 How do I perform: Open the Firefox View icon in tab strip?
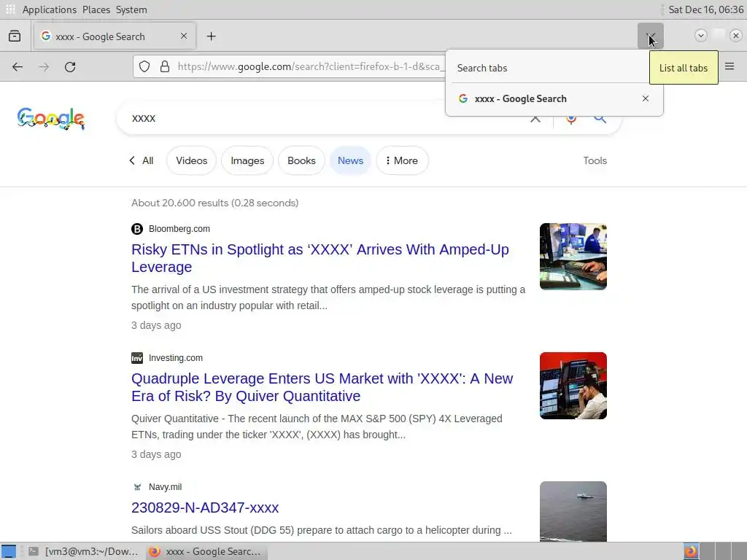15,36
